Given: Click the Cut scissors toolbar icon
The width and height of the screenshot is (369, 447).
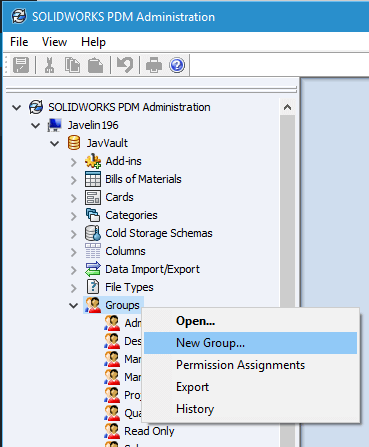Looking at the screenshot, I should click(49, 65).
